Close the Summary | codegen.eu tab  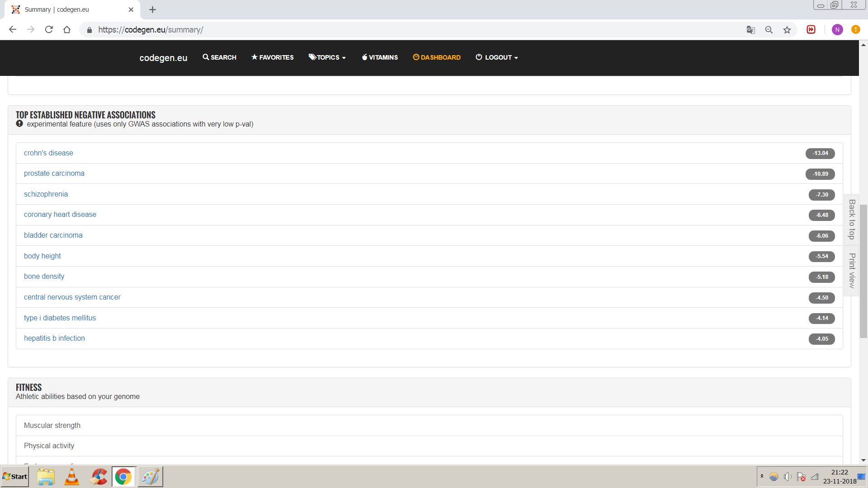click(131, 9)
